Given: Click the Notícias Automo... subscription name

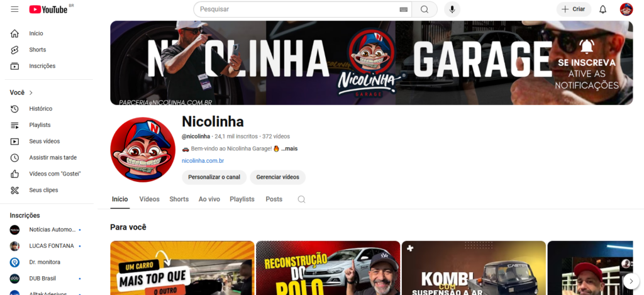Looking at the screenshot, I should coord(53,230).
